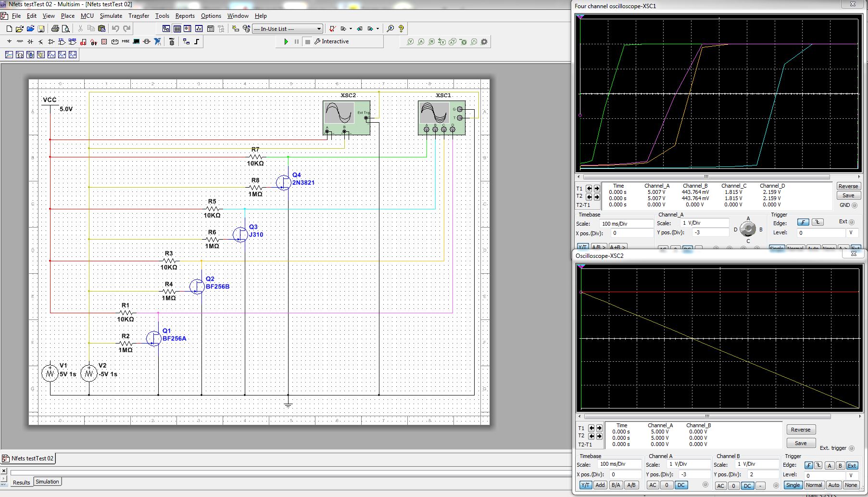
Task: Click the New design toolbar icon
Action: (9, 29)
